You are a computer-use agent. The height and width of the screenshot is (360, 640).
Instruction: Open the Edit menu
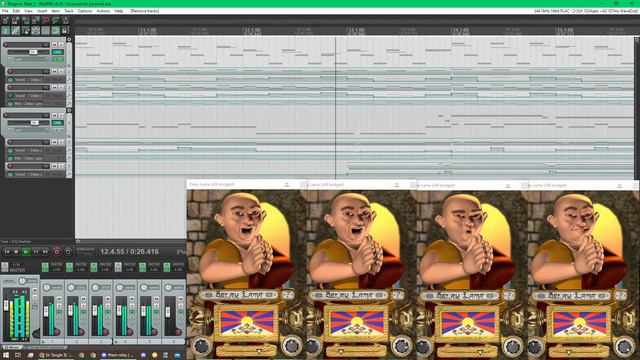click(x=16, y=11)
